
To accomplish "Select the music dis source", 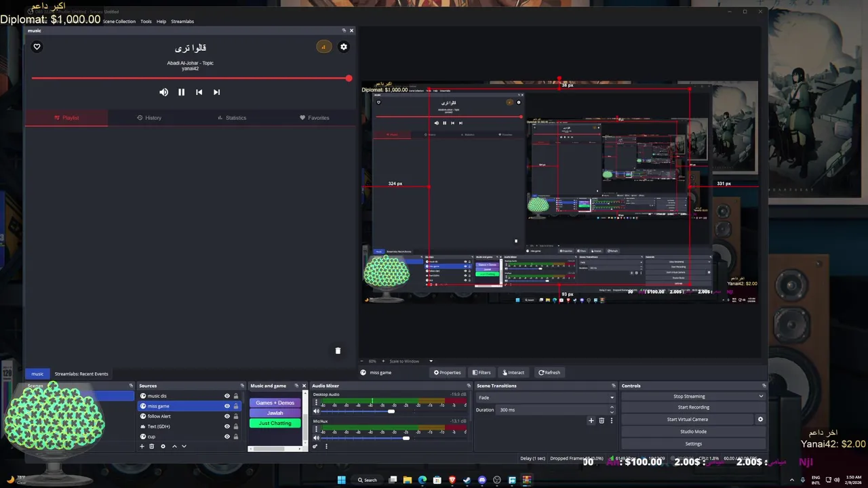I will point(190,396).
